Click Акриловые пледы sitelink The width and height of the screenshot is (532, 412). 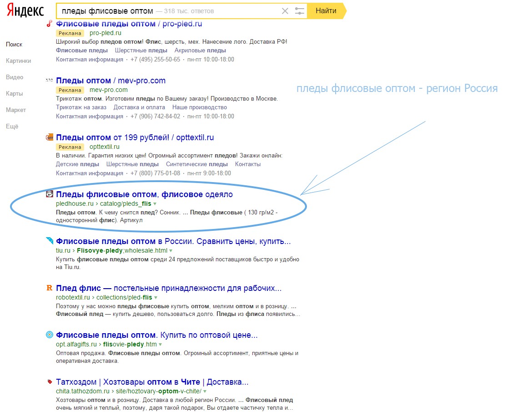click(200, 50)
